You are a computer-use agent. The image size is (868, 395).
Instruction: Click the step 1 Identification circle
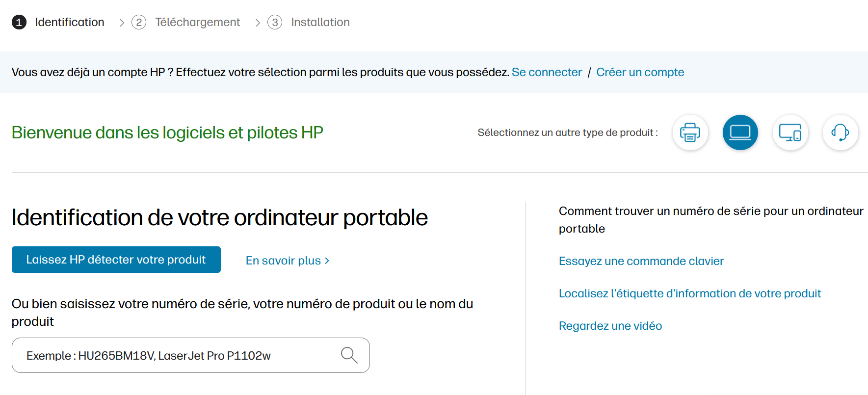19,22
